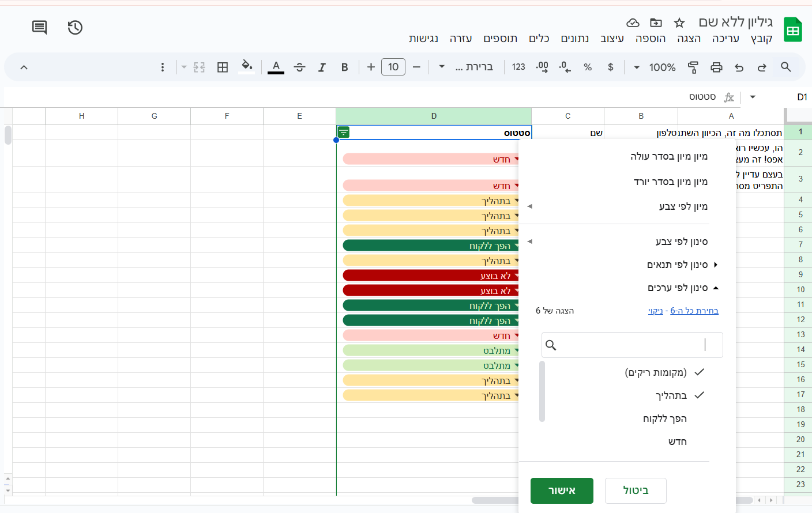Click the green אישור button
The height and width of the screenshot is (513, 812).
coord(562,491)
